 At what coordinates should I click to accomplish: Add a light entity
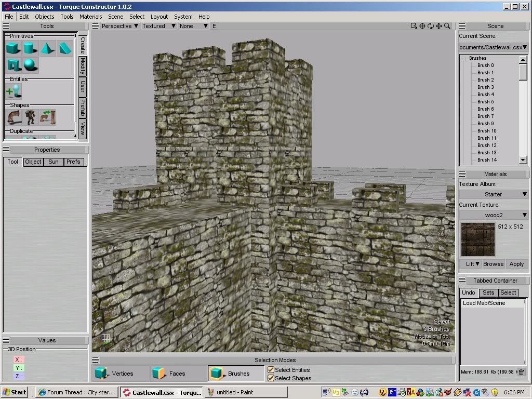point(13,90)
